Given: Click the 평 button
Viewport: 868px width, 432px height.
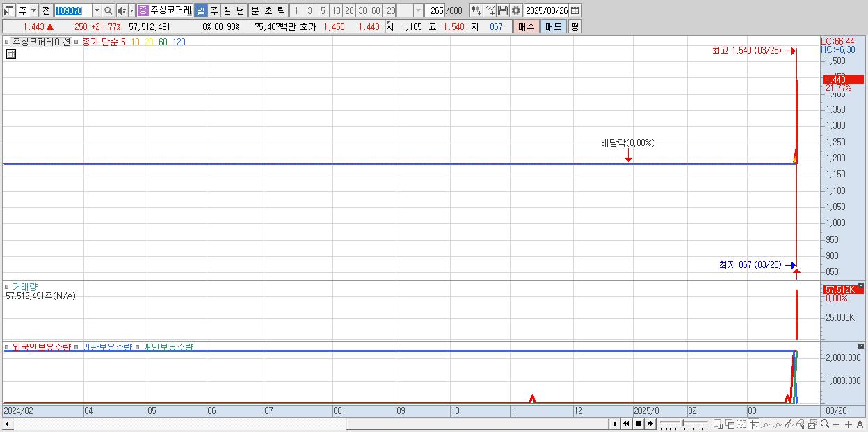Looking at the screenshot, I should (x=574, y=26).
